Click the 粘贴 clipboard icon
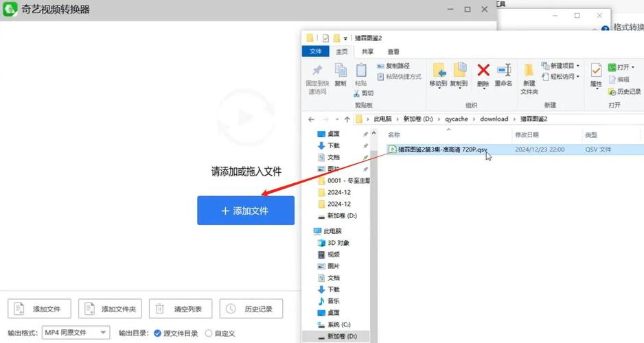This screenshot has height=343, width=644. pyautogui.click(x=361, y=70)
